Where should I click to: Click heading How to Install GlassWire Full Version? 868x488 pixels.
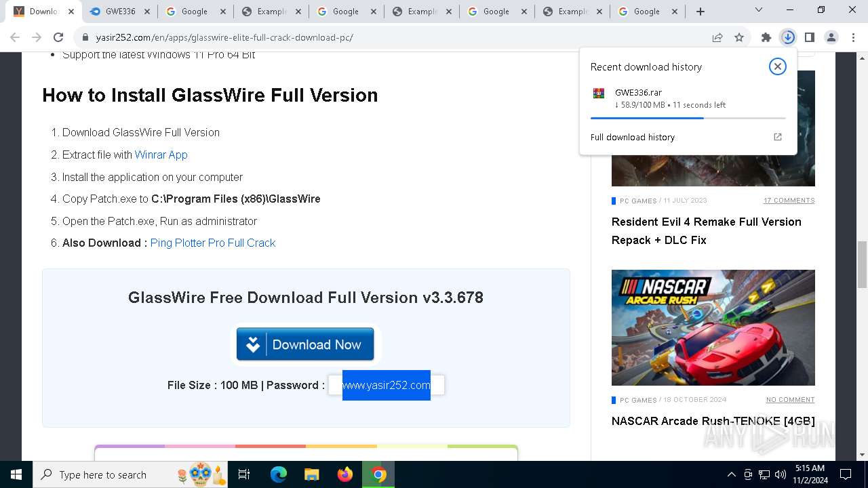(x=210, y=95)
